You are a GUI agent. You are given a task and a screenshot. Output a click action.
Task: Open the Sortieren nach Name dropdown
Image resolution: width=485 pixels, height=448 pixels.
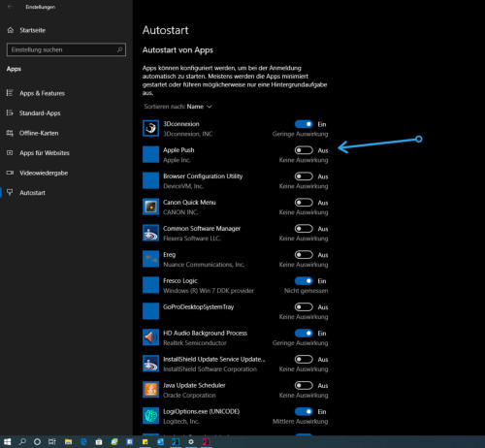tap(178, 107)
